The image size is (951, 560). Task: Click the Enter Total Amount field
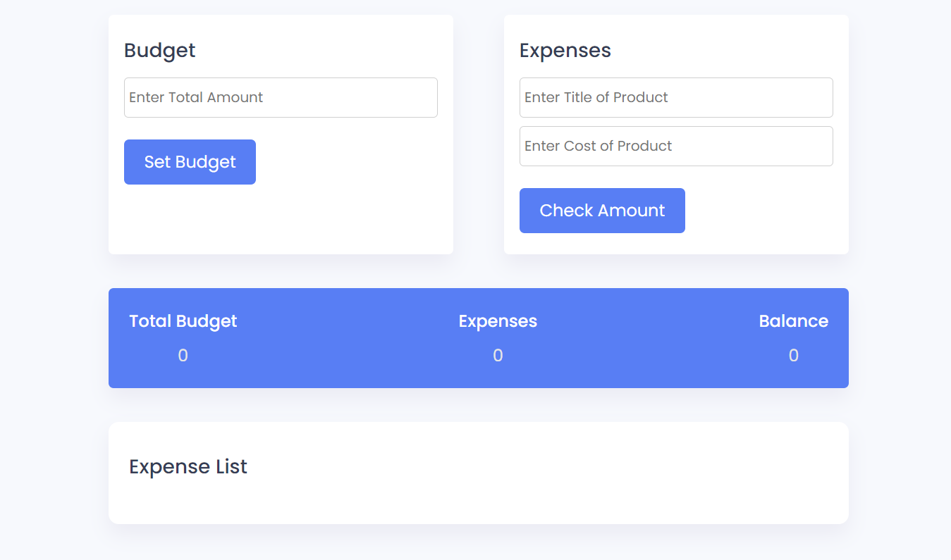281,97
